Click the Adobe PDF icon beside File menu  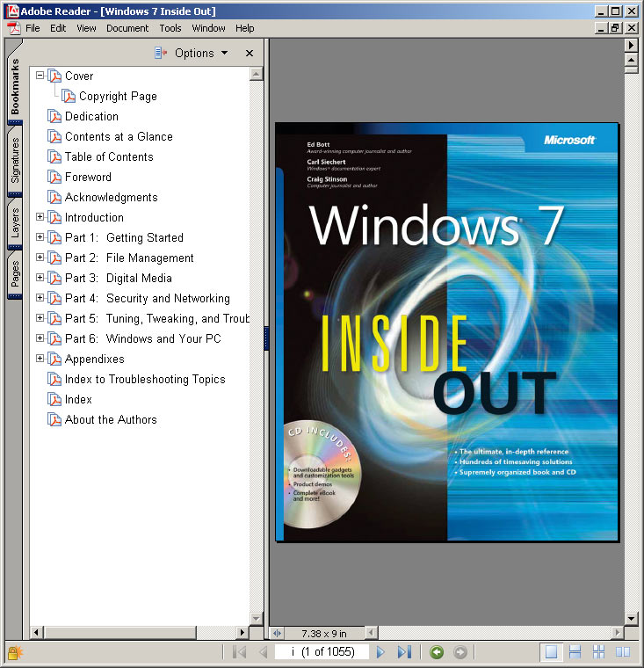14,28
